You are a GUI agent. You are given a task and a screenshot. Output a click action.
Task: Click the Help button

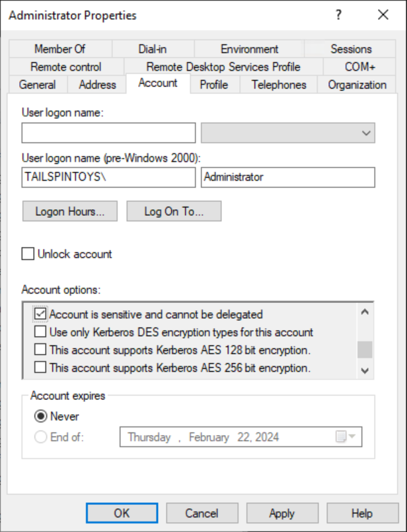pos(362,514)
